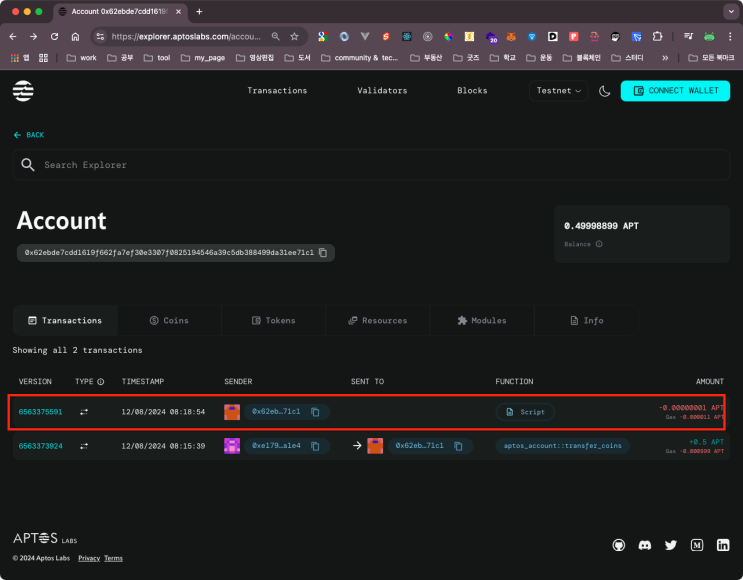743x580 pixels.
Task: Focus the Search Explorer input field
Action: click(x=371, y=165)
